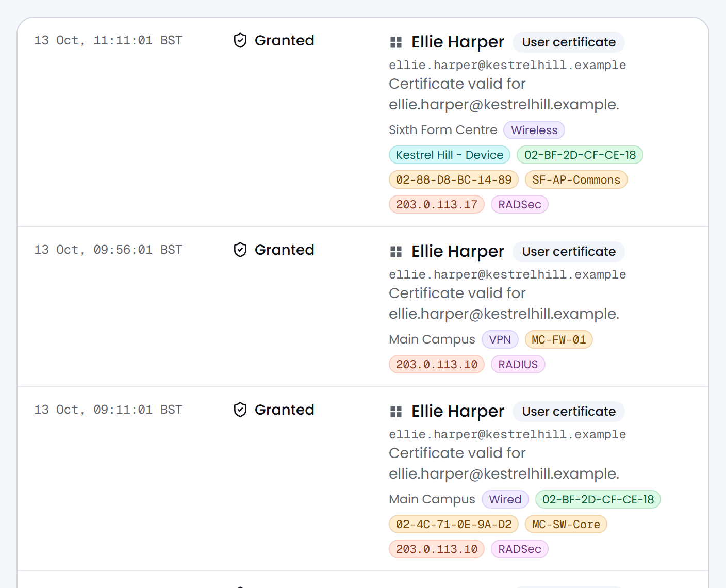Click Main Campus in the 09:56:01 entry

[432, 339]
